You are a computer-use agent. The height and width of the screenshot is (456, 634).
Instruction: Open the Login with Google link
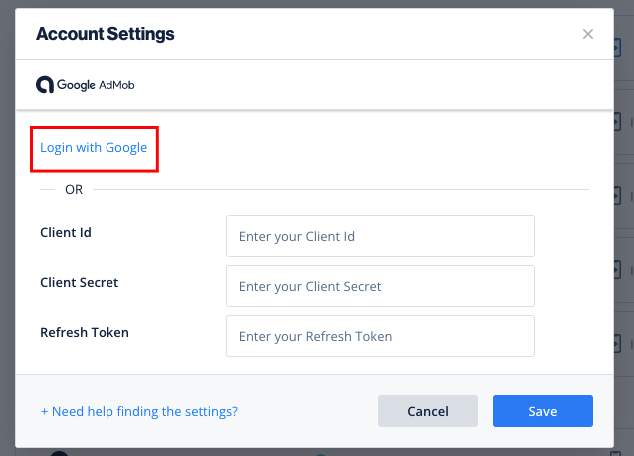(93, 148)
